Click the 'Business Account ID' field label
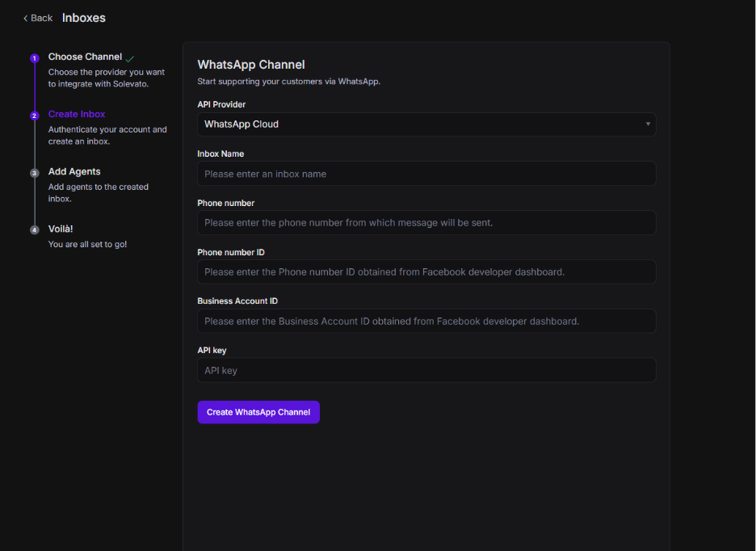Screen dimensions: 756x551 pyautogui.click(x=237, y=301)
